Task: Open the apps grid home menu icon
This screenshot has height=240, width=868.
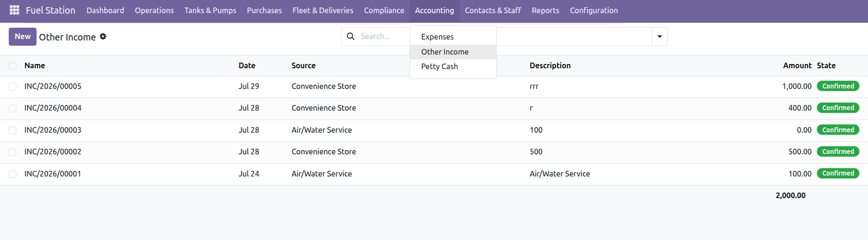Action: click(15, 10)
